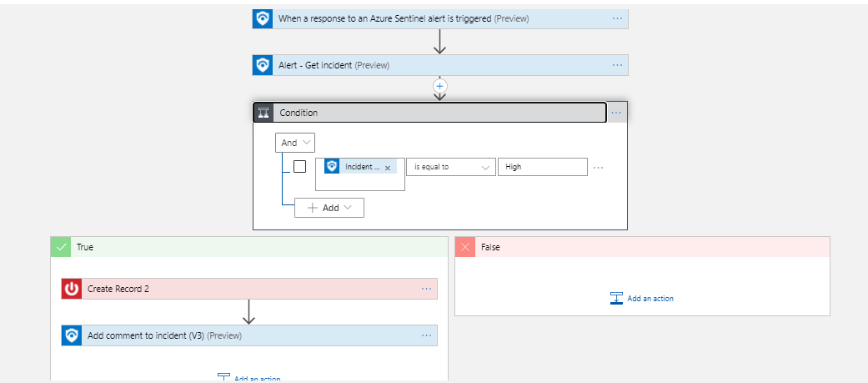
Task: Click the Add comment to incident shield icon
Action: [72, 335]
